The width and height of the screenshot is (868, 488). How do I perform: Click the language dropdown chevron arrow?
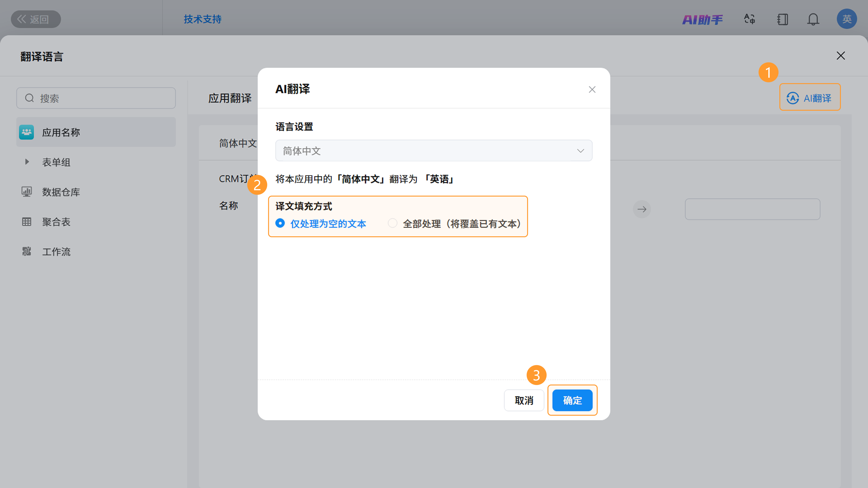pyautogui.click(x=580, y=150)
